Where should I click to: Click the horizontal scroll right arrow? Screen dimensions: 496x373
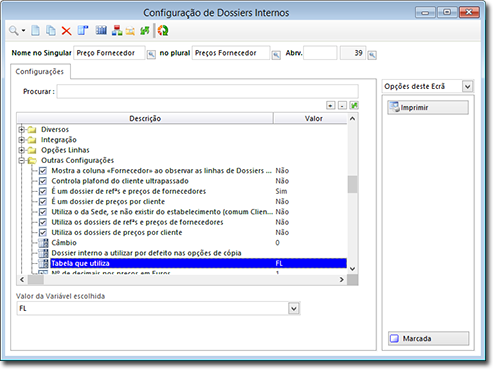[x=342, y=280]
